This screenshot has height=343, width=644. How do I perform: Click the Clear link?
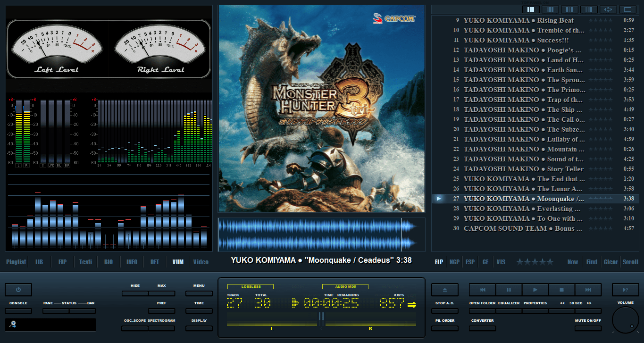point(611,262)
